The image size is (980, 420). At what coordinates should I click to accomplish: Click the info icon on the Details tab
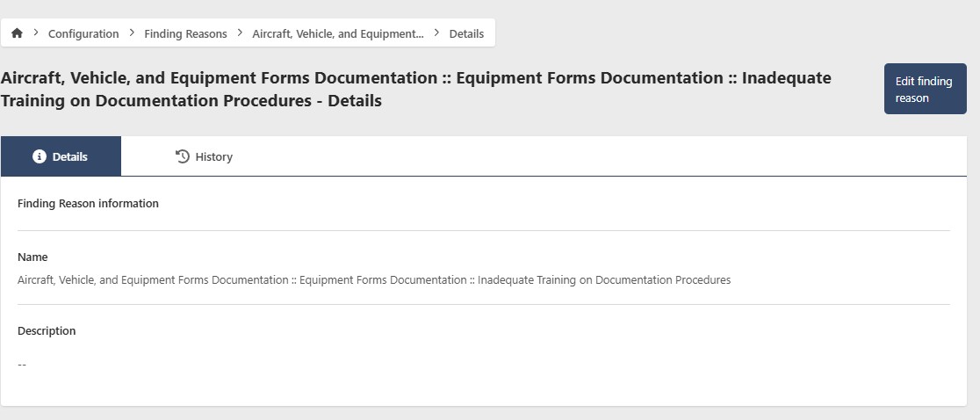(39, 156)
